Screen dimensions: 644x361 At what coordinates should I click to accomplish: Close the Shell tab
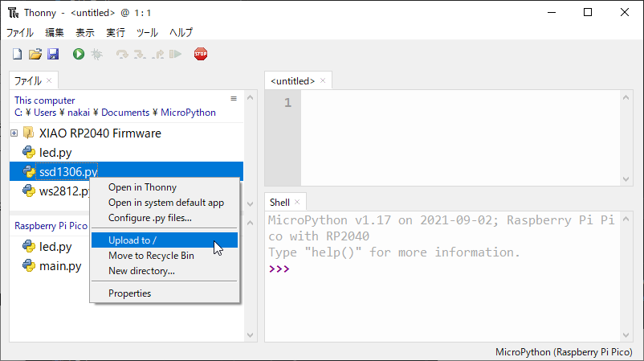(x=297, y=202)
